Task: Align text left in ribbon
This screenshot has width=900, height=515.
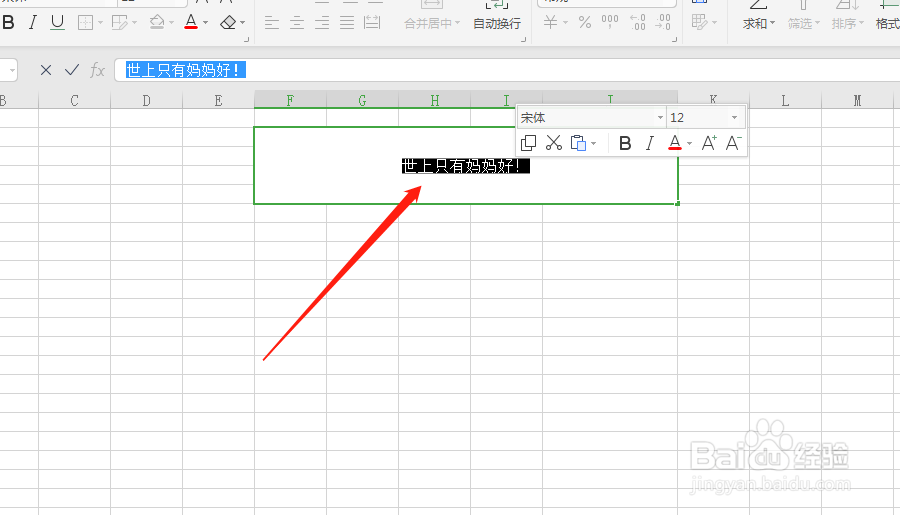Action: (271, 23)
